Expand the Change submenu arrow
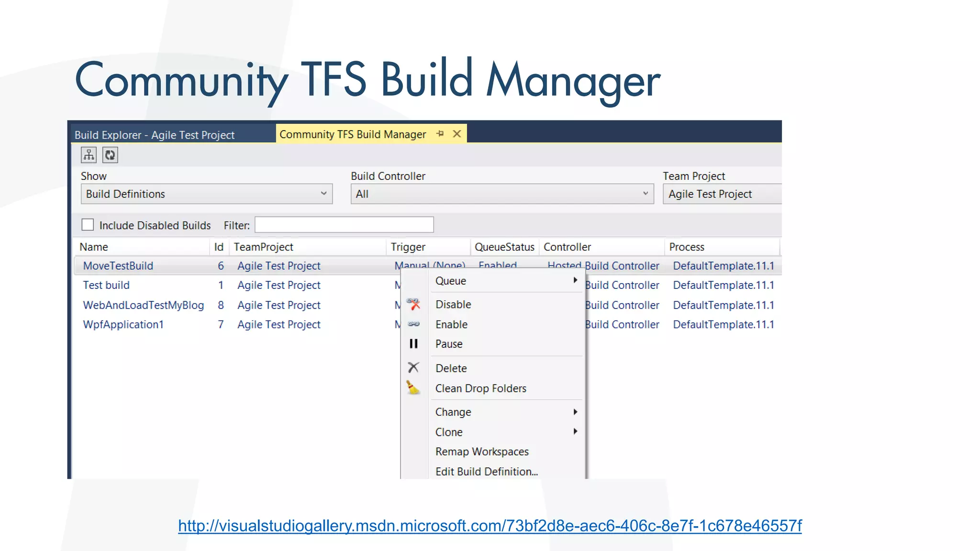The image size is (980, 551). click(575, 412)
